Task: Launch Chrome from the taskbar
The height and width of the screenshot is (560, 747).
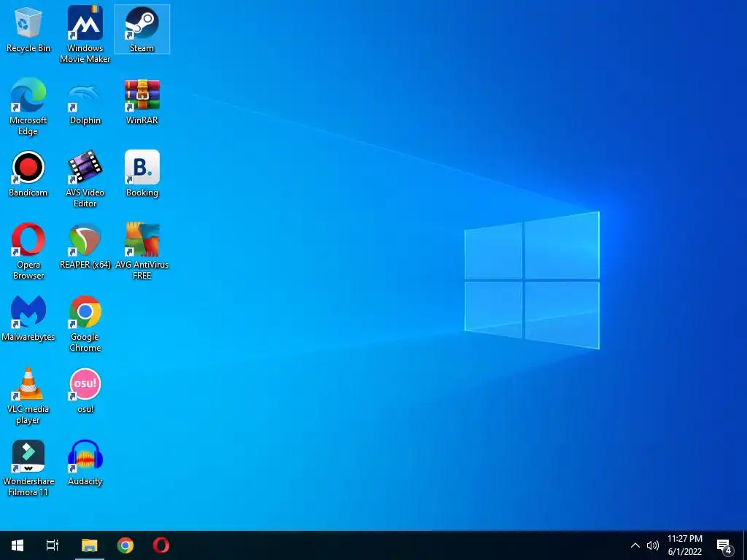Action: 125,545
